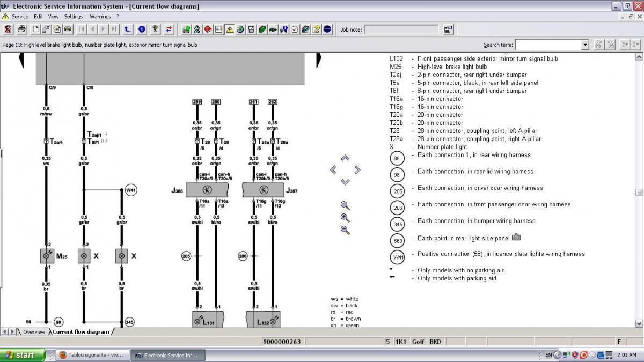Switch to the Overview tab
The image size is (644, 362).
(x=34, y=332)
